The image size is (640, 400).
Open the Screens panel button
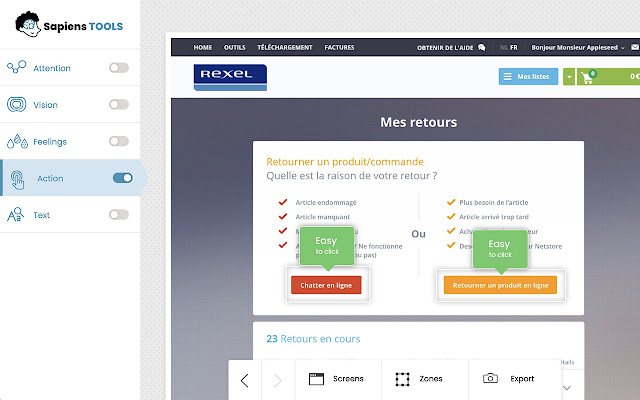[x=338, y=379]
